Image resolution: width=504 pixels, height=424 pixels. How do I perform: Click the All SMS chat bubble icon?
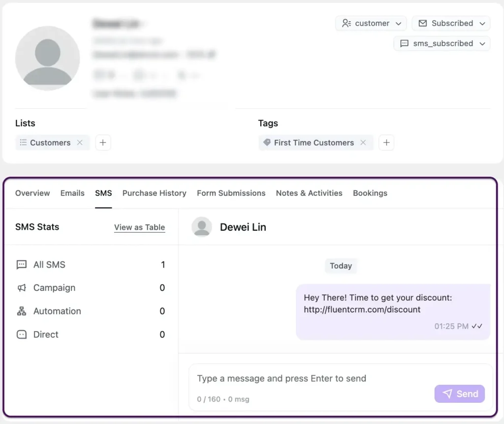21,265
